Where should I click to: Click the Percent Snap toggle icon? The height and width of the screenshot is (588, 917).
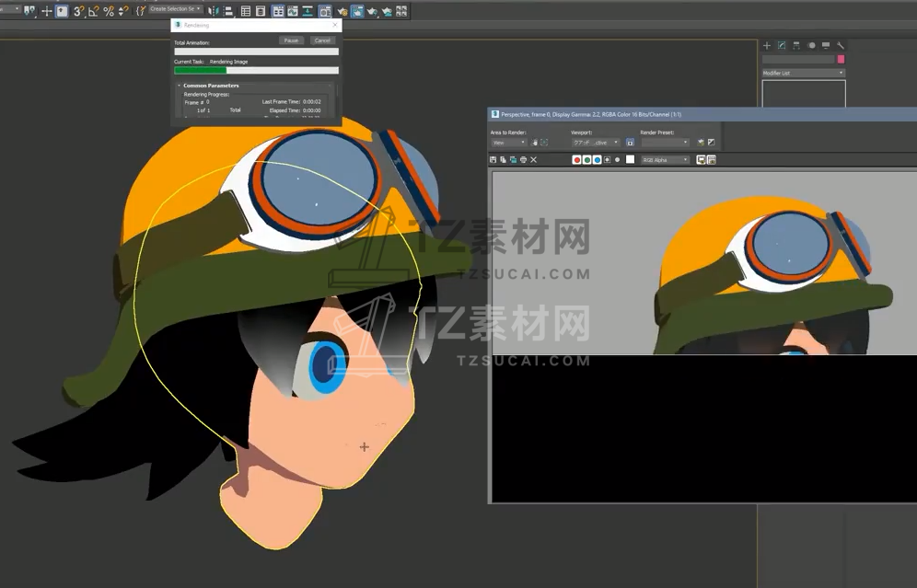tap(109, 11)
